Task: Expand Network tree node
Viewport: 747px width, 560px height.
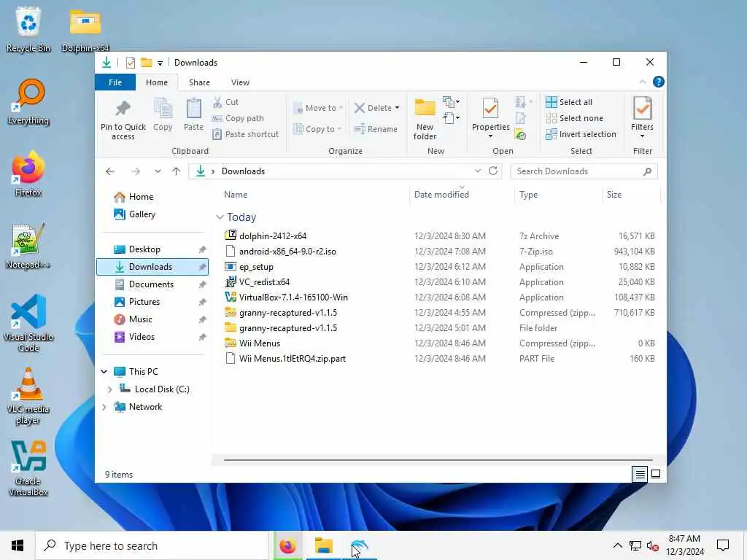Action: click(104, 407)
